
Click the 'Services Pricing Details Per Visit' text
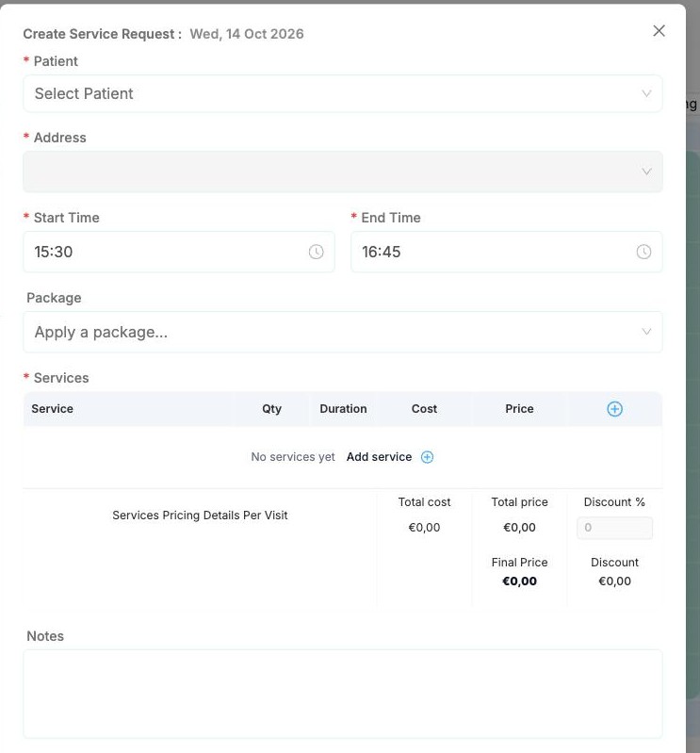click(x=200, y=516)
